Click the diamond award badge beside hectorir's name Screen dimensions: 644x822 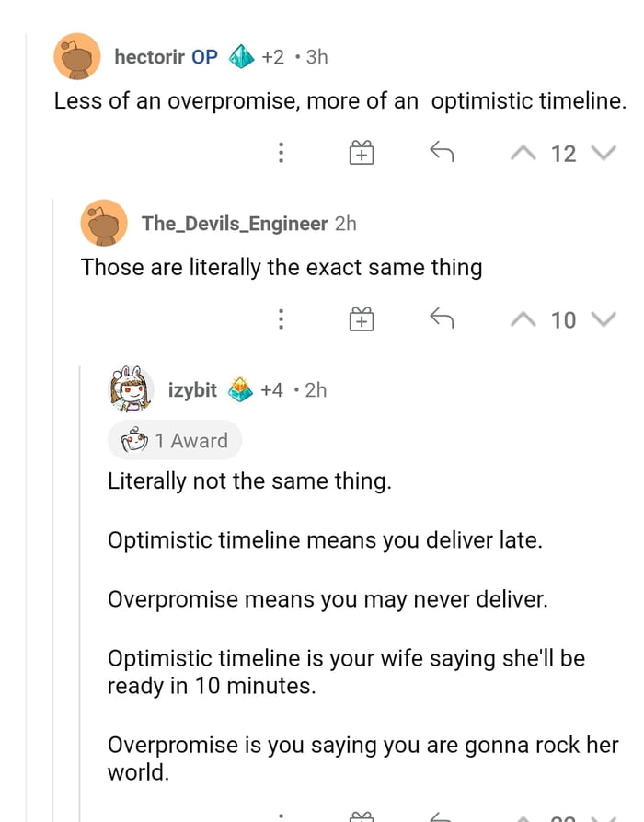coord(241,55)
